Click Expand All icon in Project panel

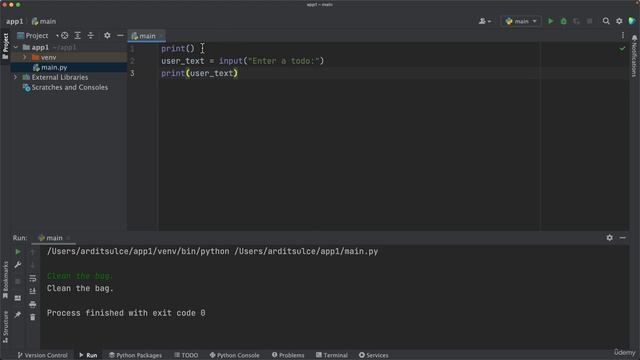78,36
